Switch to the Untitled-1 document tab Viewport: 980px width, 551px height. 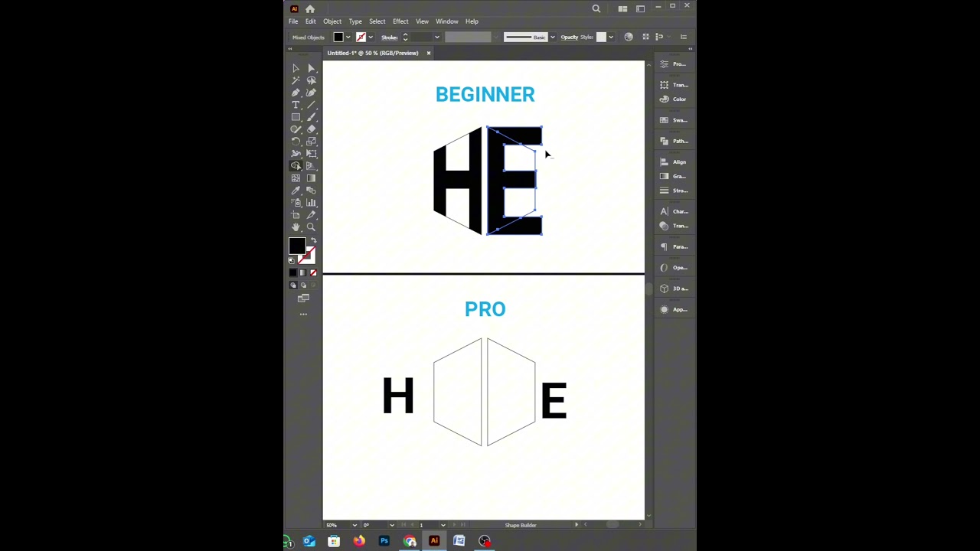[373, 53]
